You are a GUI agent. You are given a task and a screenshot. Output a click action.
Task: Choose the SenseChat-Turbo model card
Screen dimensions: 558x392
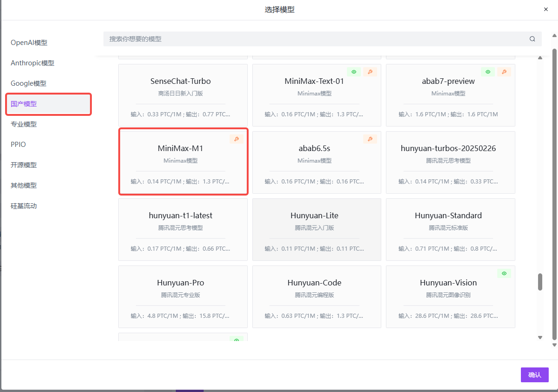[183, 95]
